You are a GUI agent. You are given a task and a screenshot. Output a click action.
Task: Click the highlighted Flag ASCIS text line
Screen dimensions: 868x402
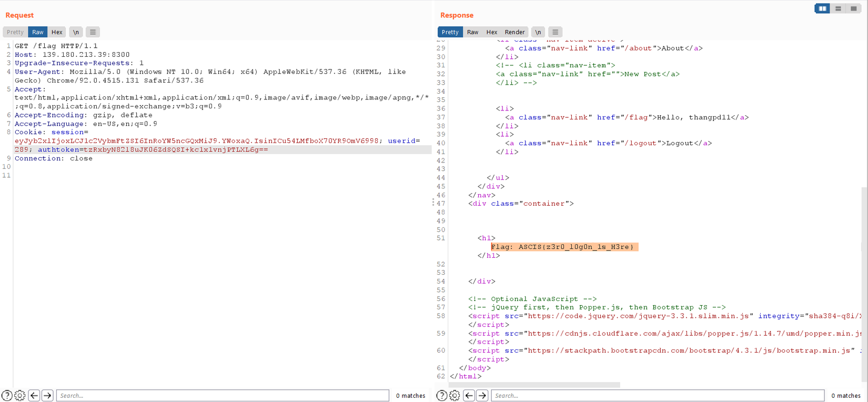(564, 247)
